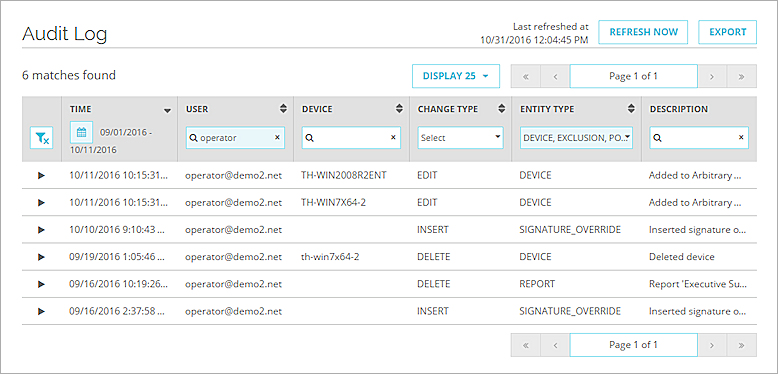Image resolution: width=778 pixels, height=374 pixels.
Task: Click the '09/19/2016 1:05:46' time cell
Action: pos(117,257)
